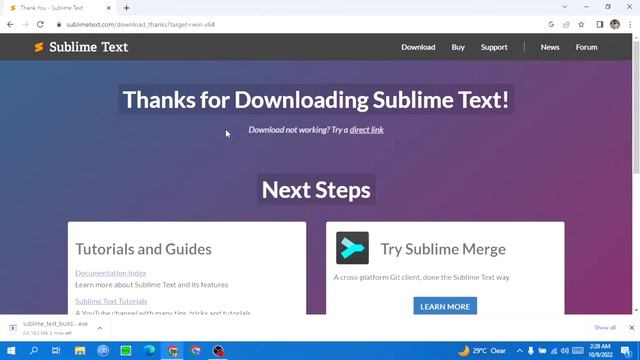
Task: Click the padlock site info icon
Action: point(59,24)
